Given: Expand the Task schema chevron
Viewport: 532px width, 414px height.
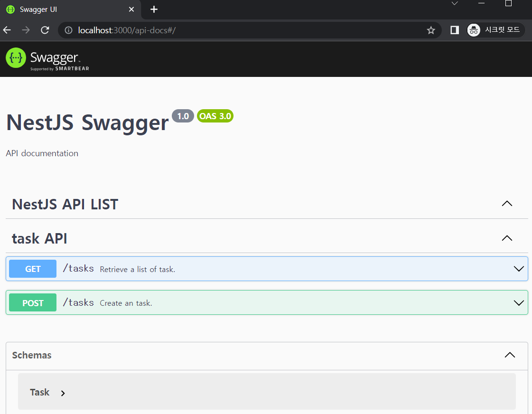Looking at the screenshot, I should click(63, 393).
